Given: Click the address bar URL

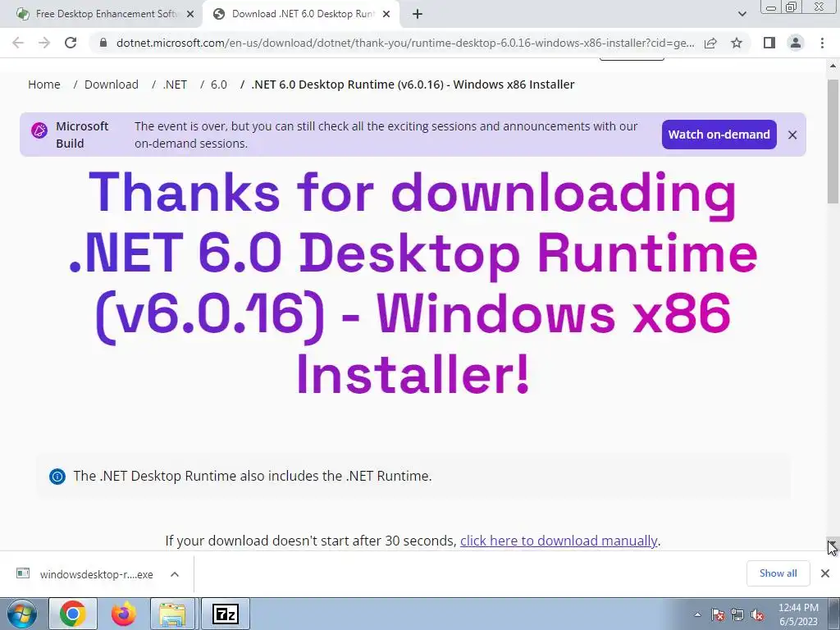Looking at the screenshot, I should click(x=405, y=43).
